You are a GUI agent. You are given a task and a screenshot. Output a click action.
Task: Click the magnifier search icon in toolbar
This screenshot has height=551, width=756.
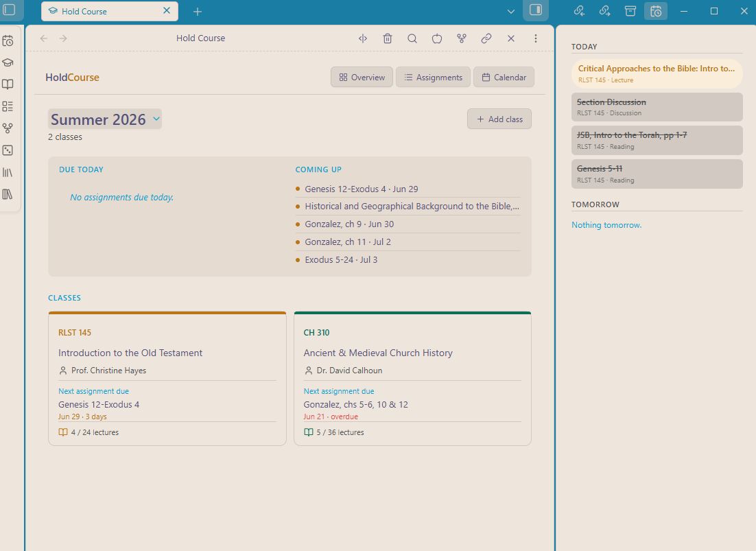point(412,38)
